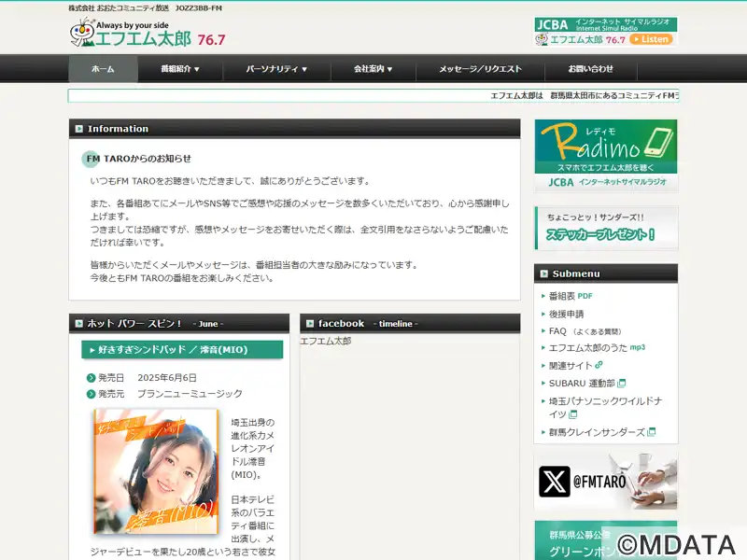This screenshot has height=560, width=747.
Task: Open the 群馬県公募公債 green banner
Action: (606, 540)
